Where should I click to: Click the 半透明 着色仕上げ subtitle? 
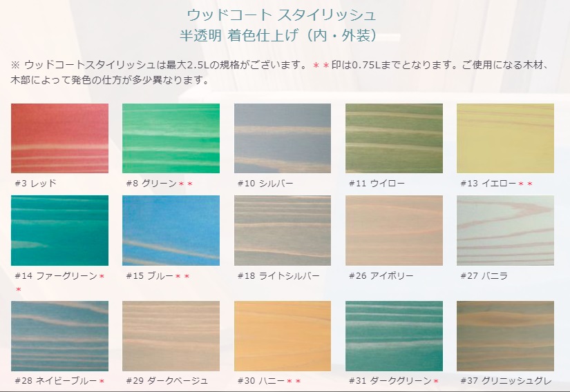point(280,36)
